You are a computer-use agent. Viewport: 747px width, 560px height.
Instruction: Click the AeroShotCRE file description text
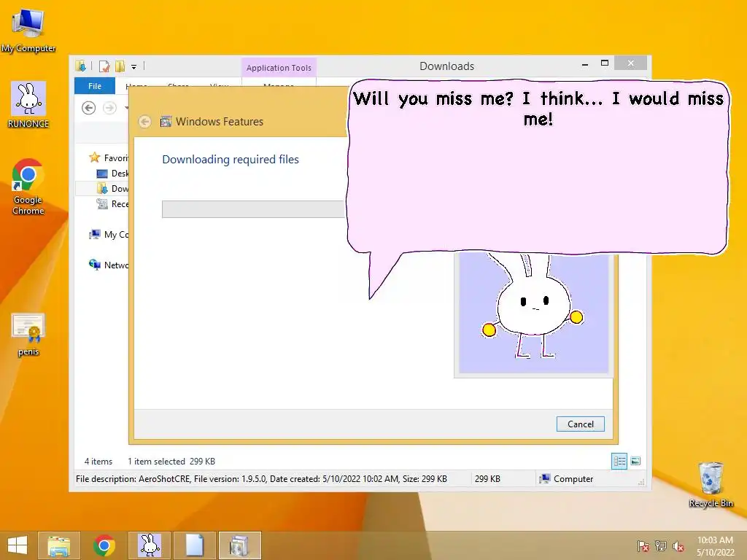click(261, 479)
